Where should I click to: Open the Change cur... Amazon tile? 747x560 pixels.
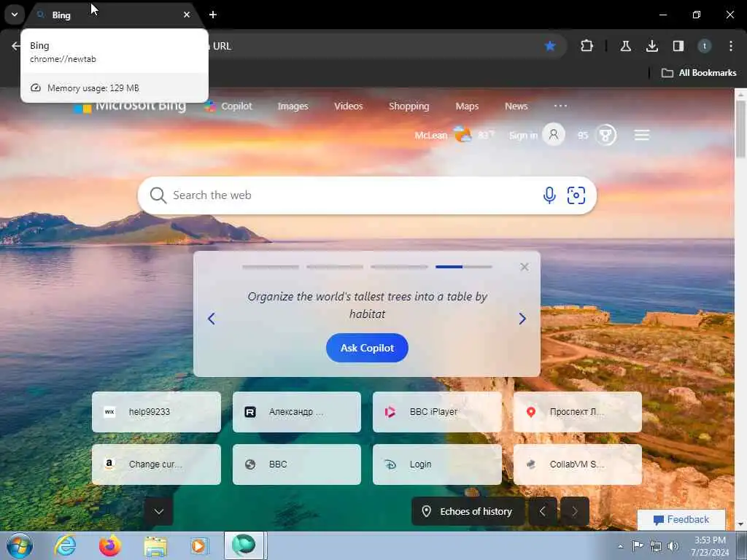156,464
